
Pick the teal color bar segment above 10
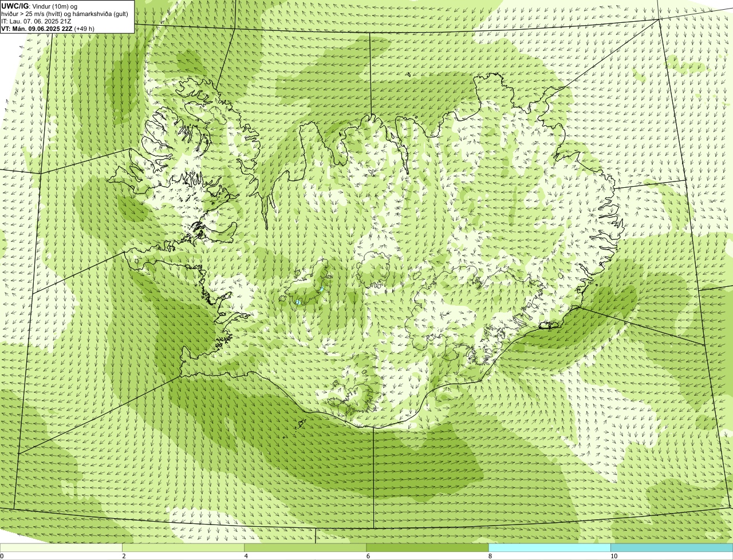tap(672, 548)
